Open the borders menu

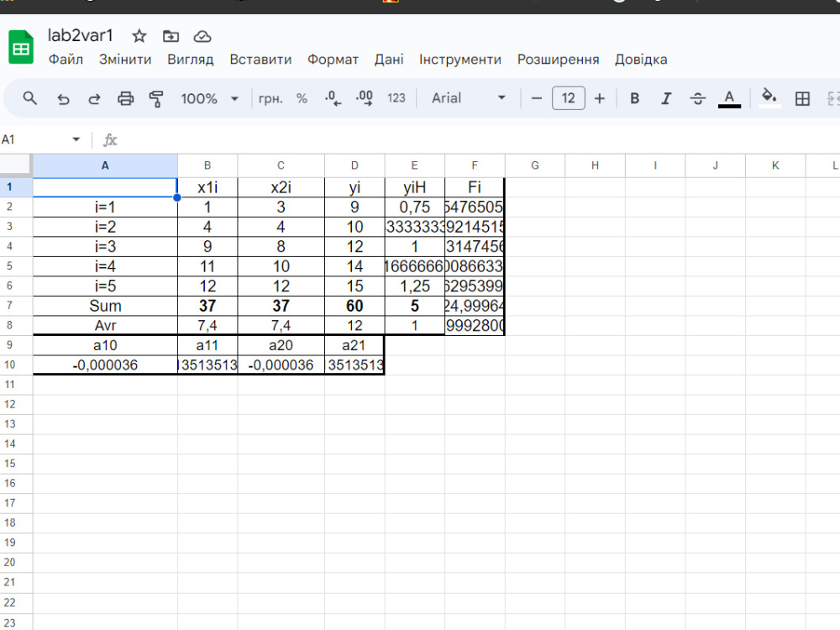click(x=802, y=98)
